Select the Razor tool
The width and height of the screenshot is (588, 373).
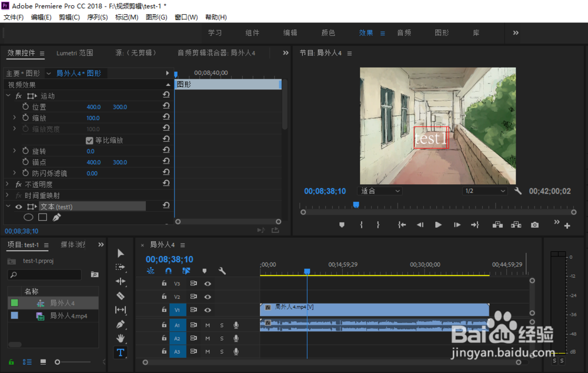[x=121, y=296]
